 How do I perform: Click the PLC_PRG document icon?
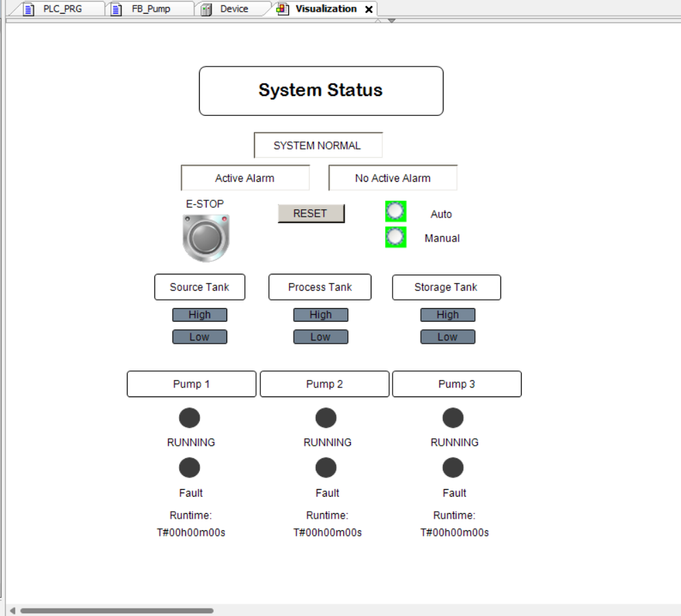tap(29, 9)
